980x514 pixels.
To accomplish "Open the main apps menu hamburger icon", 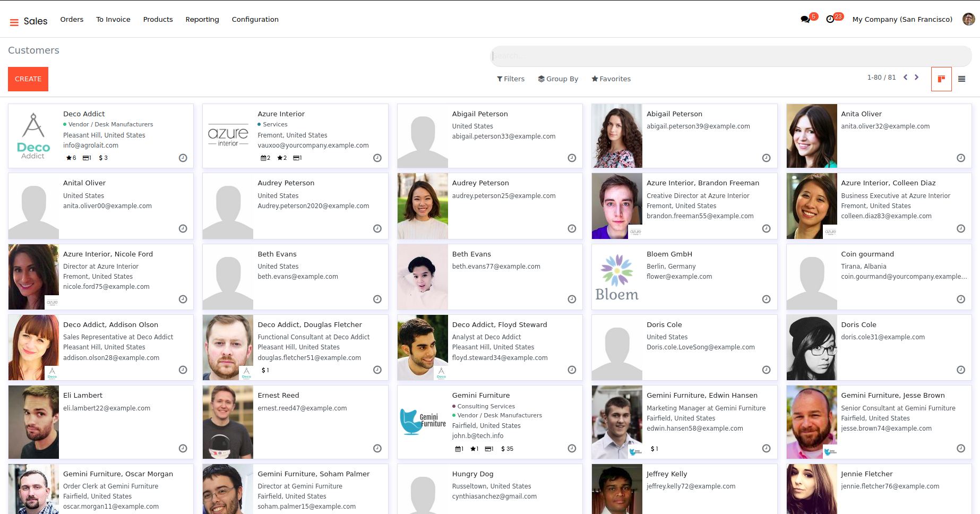I will point(14,22).
